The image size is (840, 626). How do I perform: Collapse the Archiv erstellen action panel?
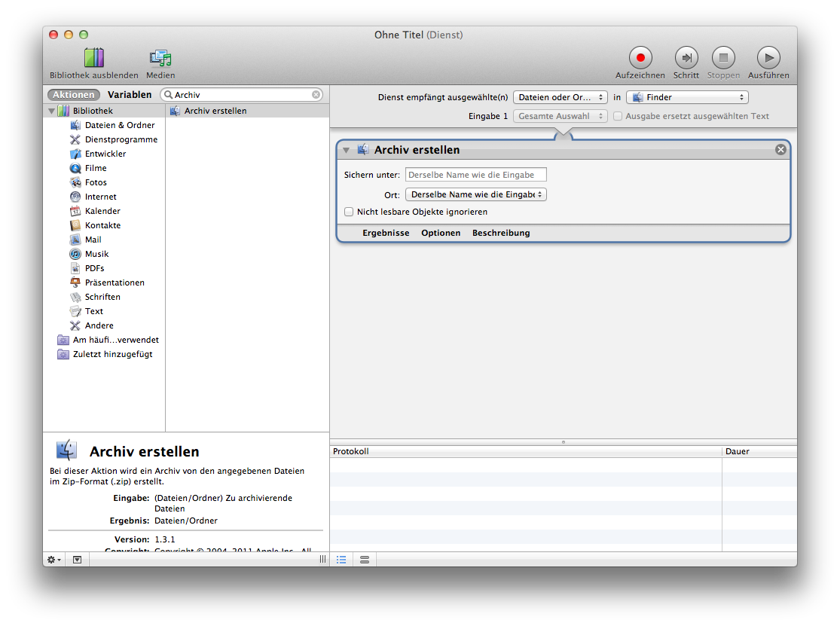pyautogui.click(x=346, y=151)
